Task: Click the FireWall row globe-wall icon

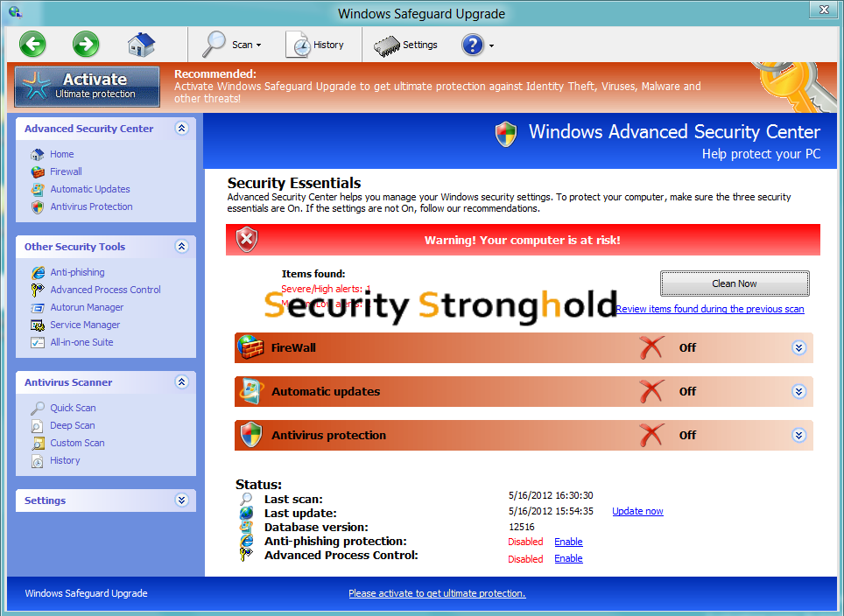Action: [250, 347]
